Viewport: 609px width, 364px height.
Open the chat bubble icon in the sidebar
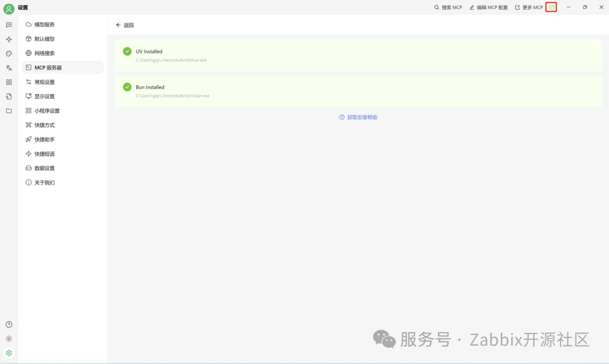8,25
